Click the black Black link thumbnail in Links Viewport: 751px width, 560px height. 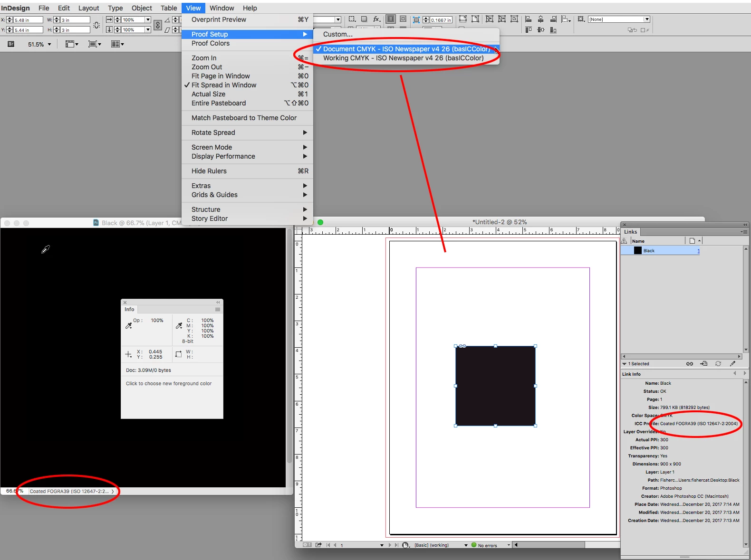637,251
